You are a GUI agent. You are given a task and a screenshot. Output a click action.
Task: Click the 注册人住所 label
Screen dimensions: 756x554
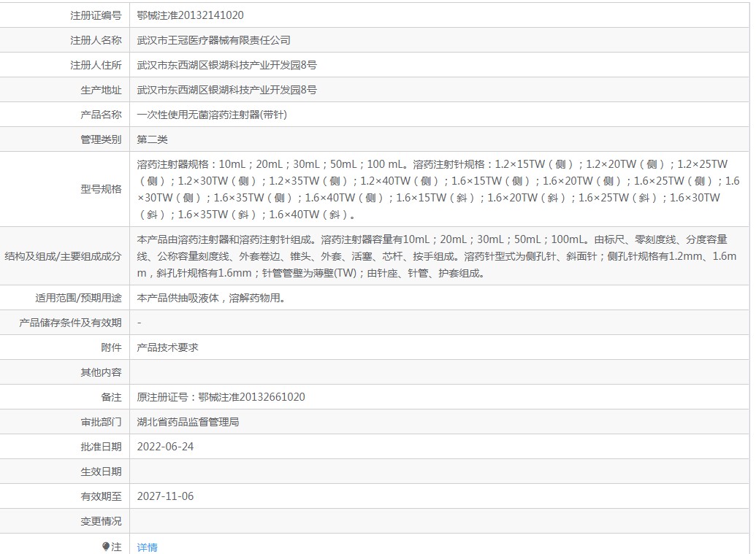tap(96, 65)
